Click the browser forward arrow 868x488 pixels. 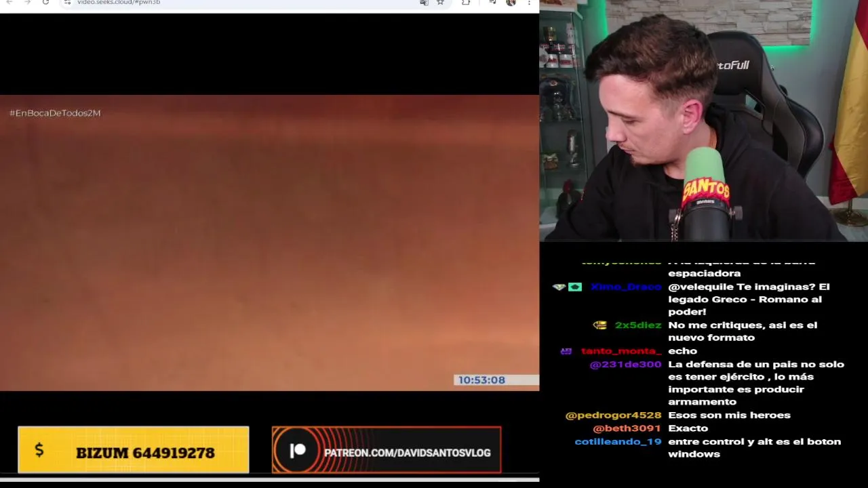(27, 3)
